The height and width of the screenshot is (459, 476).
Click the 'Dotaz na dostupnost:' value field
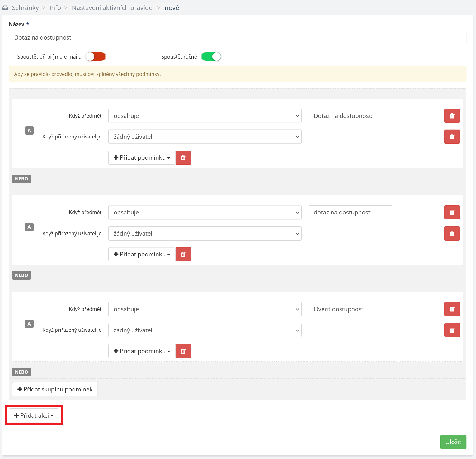coord(350,116)
